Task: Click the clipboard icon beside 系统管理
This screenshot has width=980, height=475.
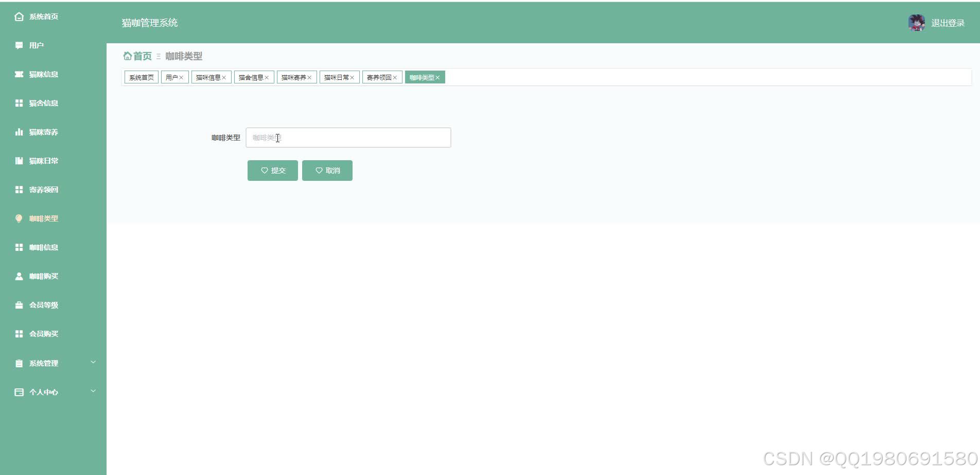Action: point(19,363)
